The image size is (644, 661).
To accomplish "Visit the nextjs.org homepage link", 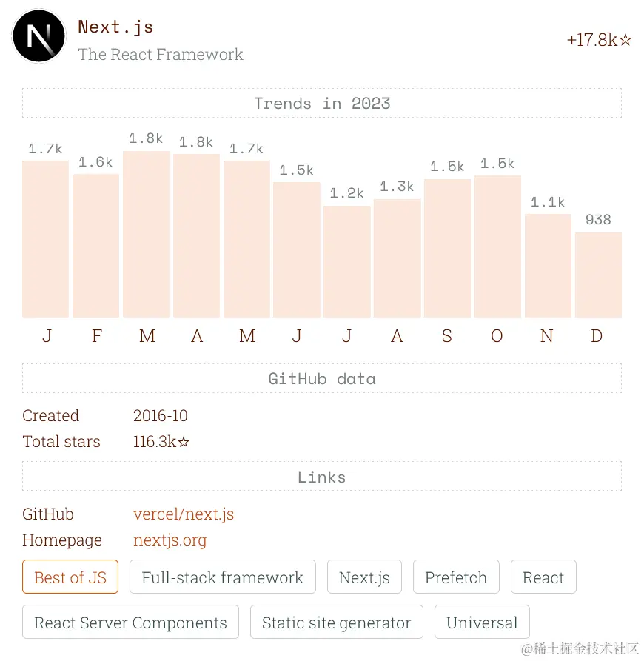I will (x=170, y=540).
